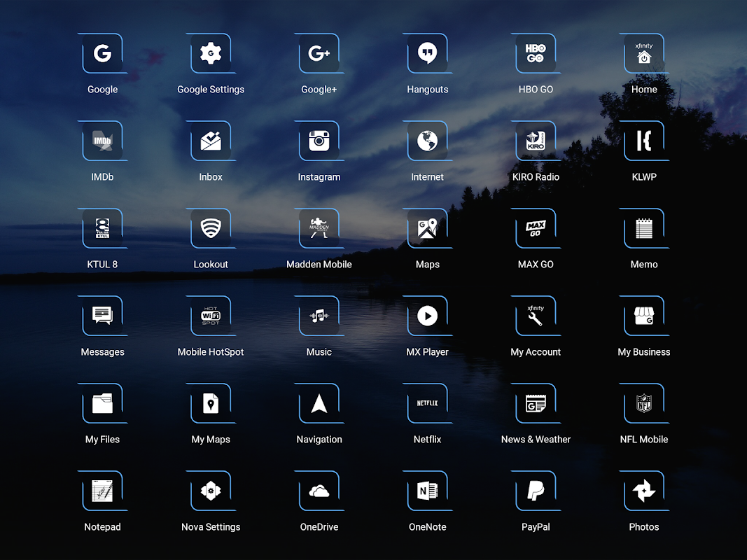Tap the "Navigation" label text
Image resolution: width=747 pixels, height=560 pixels.
(319, 440)
